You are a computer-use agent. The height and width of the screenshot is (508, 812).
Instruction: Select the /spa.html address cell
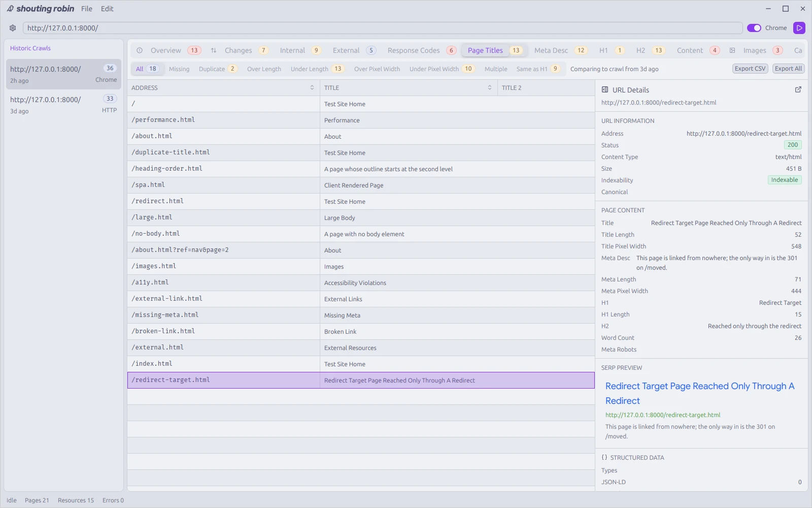pos(223,185)
